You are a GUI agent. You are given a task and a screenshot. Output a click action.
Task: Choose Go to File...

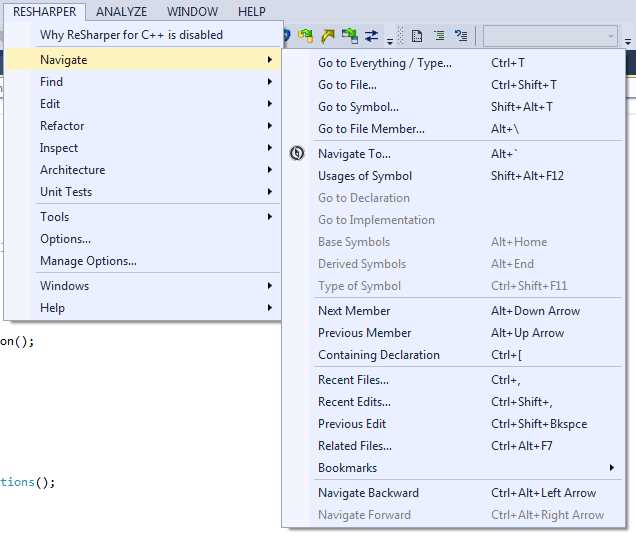tap(454, 85)
